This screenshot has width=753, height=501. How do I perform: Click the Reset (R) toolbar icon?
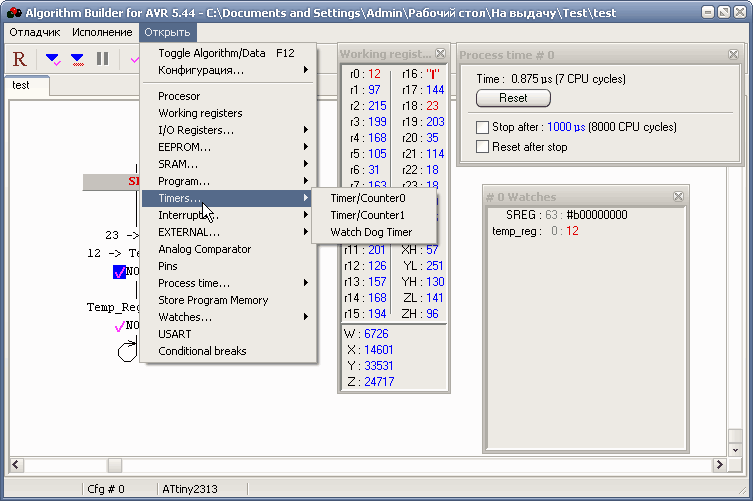tap(20, 59)
